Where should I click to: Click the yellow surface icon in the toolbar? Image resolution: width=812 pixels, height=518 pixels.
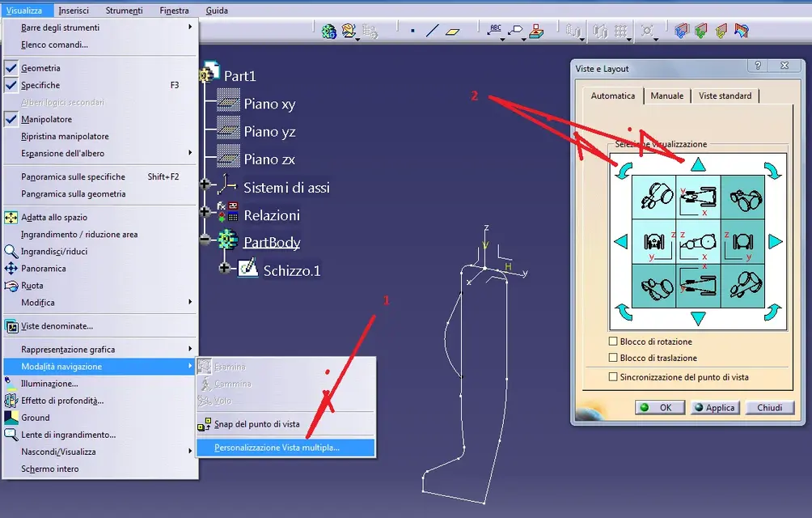pyautogui.click(x=721, y=31)
